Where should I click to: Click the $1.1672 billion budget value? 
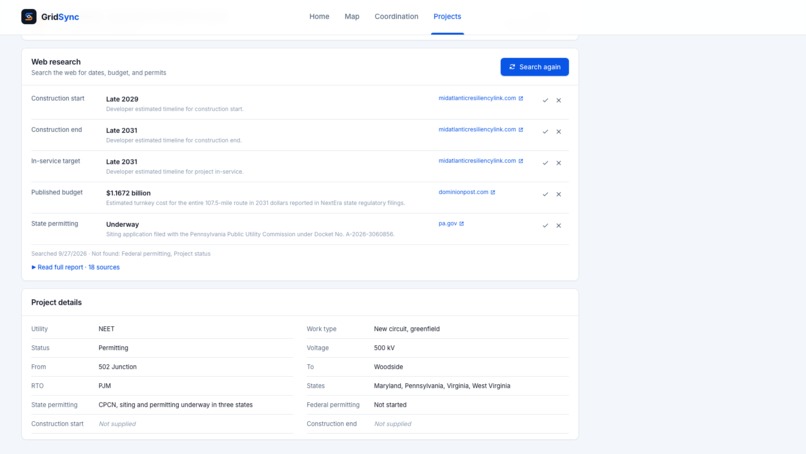(128, 193)
